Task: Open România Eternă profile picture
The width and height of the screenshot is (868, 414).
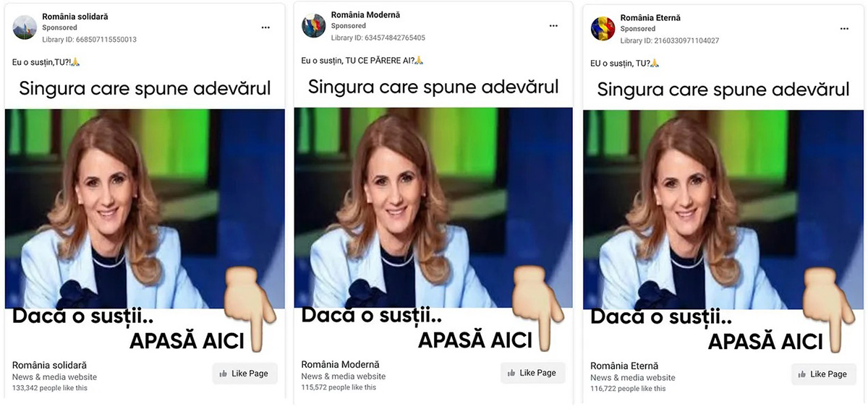Action: pyautogui.click(x=603, y=29)
